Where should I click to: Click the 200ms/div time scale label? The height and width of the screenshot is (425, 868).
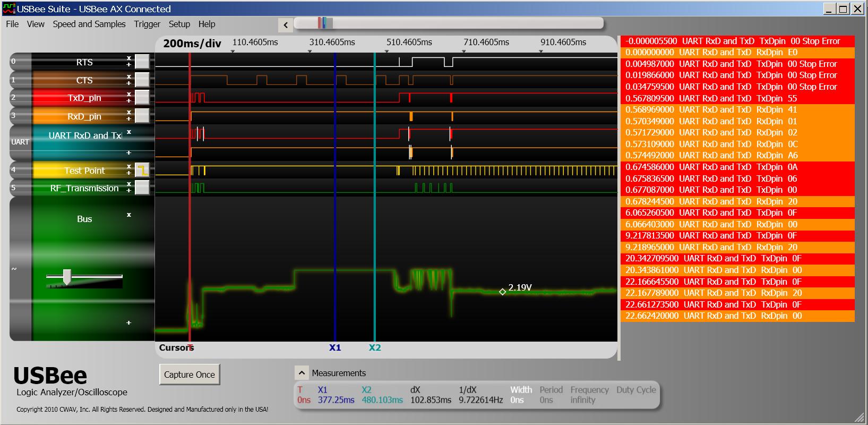click(x=192, y=44)
